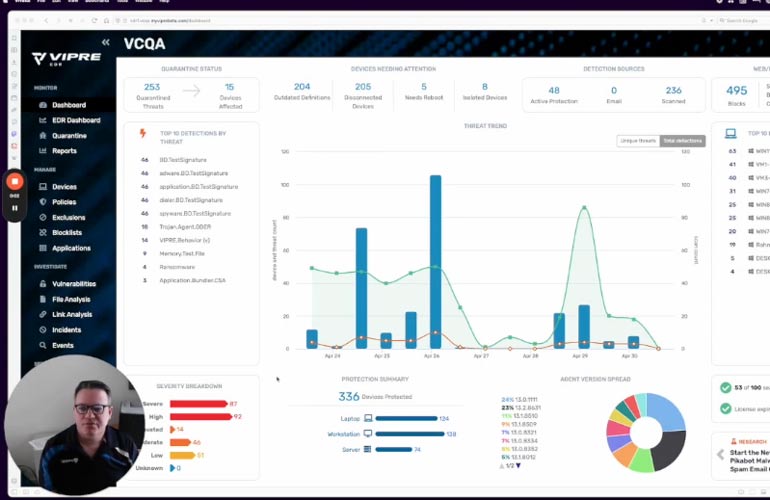This screenshot has height=500, width=770.
Task: Click the Unknown severity marker
Action: point(172,468)
